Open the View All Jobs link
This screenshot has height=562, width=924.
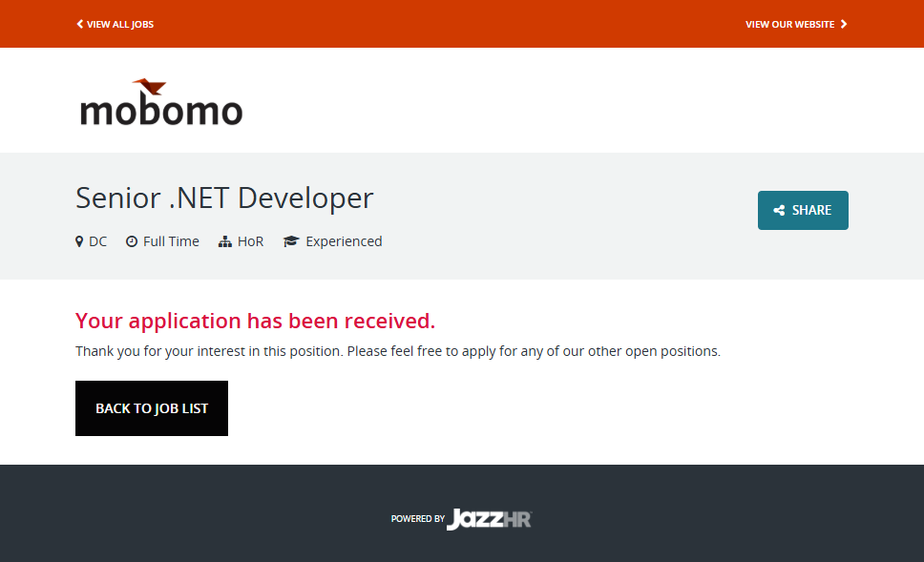click(x=120, y=24)
